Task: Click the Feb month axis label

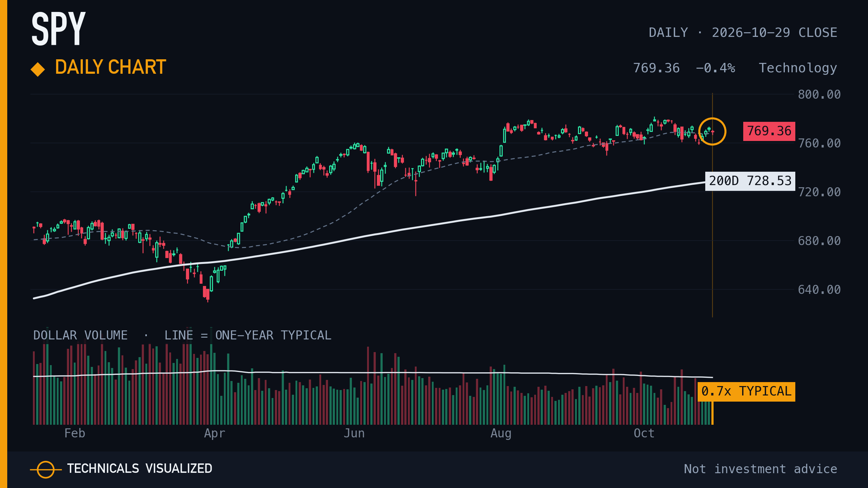Action: pos(75,433)
